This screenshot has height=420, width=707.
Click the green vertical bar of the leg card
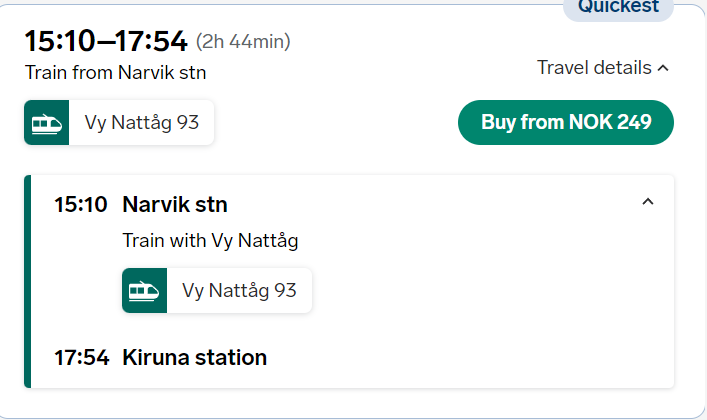(28, 282)
